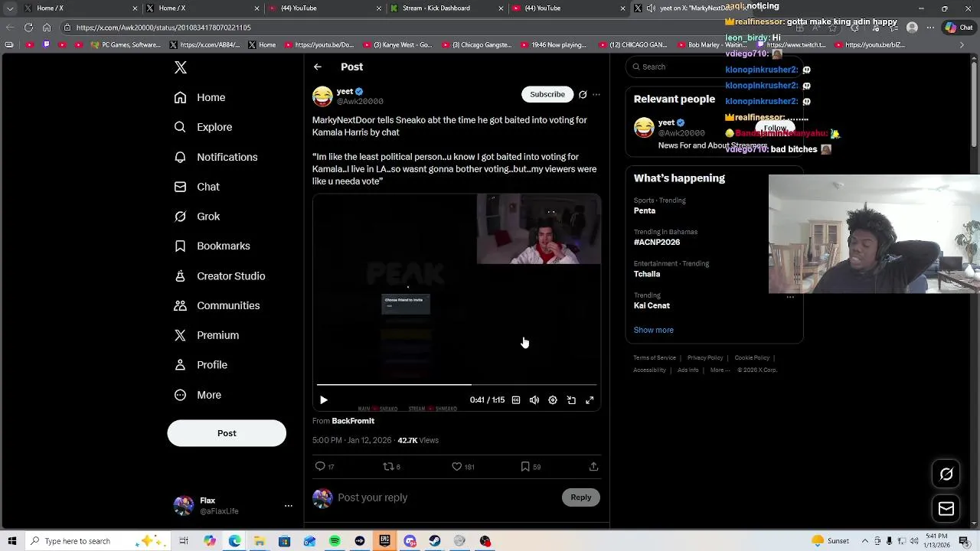Reload the page
Image resolution: width=980 pixels, height=551 pixels.
point(28,28)
